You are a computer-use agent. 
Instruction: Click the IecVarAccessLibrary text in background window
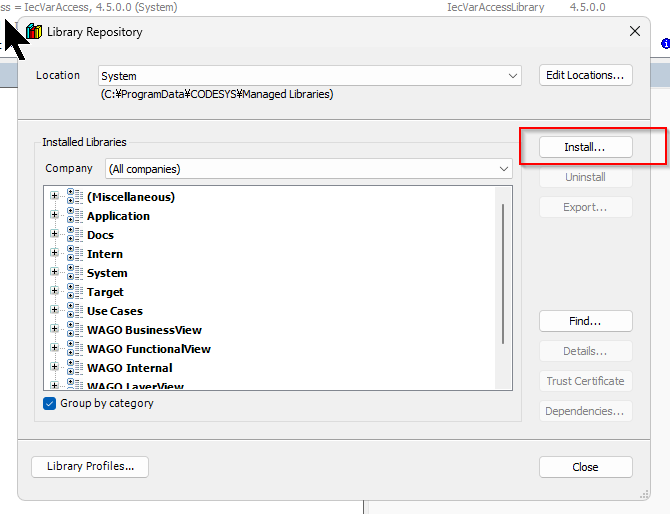(496, 7)
